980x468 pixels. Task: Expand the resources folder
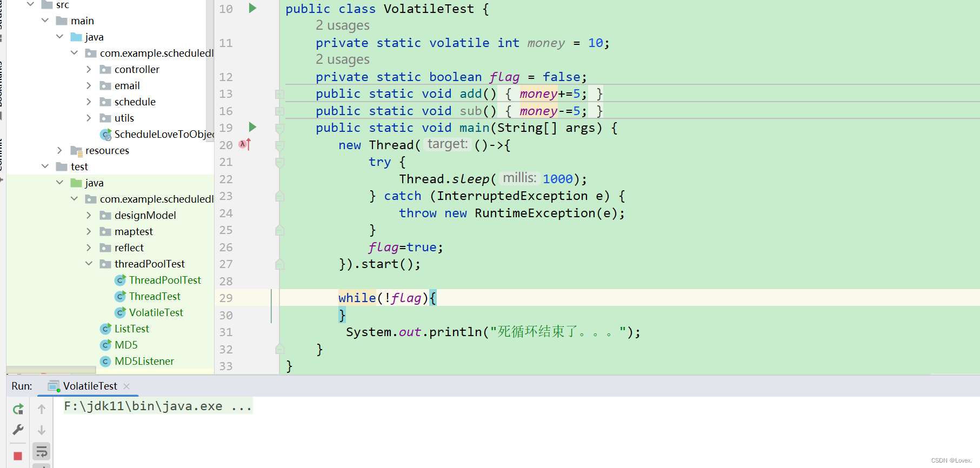59,150
